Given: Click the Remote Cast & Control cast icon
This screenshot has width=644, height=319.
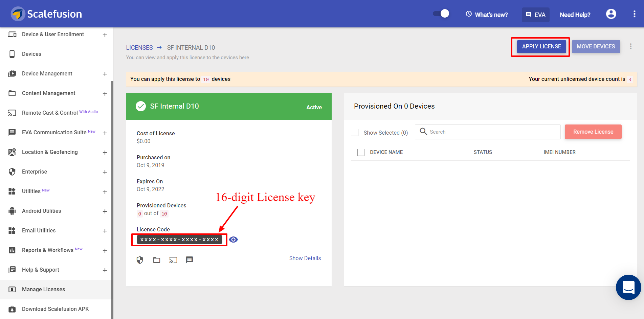Looking at the screenshot, I should tap(12, 113).
